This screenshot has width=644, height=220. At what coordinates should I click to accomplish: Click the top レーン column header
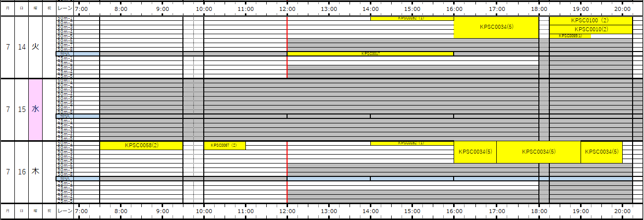click(64, 9)
